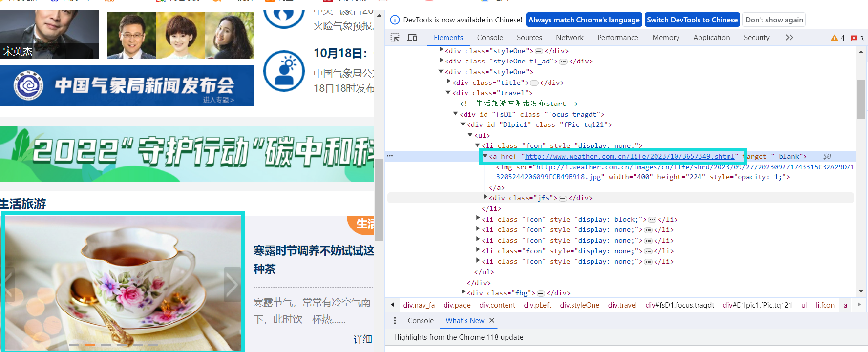This screenshot has height=352, width=868.
Task: Expand the styleOne tl_ad div node
Action: 442,61
